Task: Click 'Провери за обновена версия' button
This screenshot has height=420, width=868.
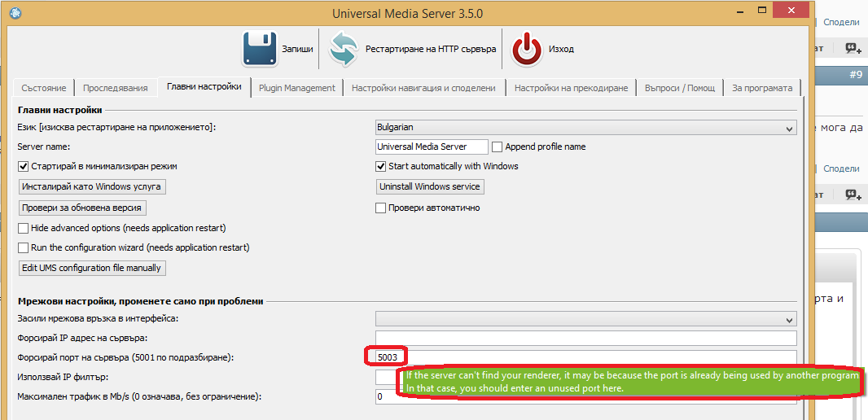Action: point(82,208)
